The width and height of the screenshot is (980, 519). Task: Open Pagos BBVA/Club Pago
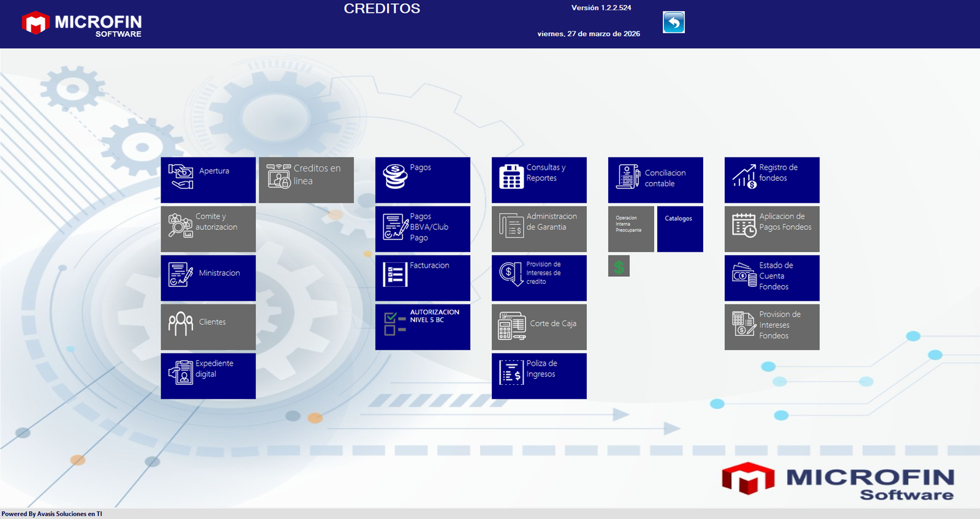point(423,229)
